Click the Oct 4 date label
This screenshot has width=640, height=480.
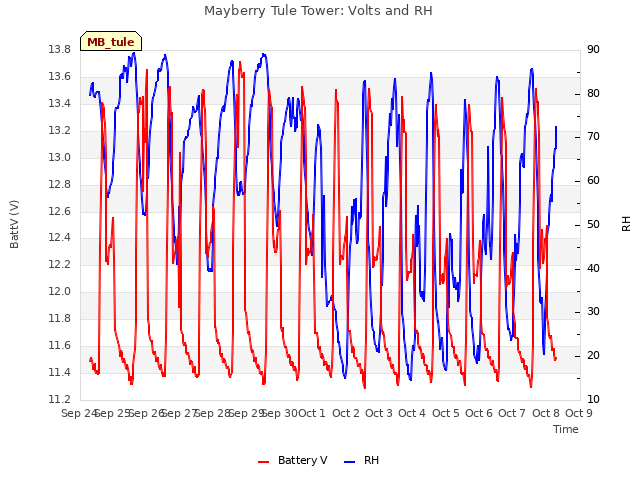click(x=412, y=413)
